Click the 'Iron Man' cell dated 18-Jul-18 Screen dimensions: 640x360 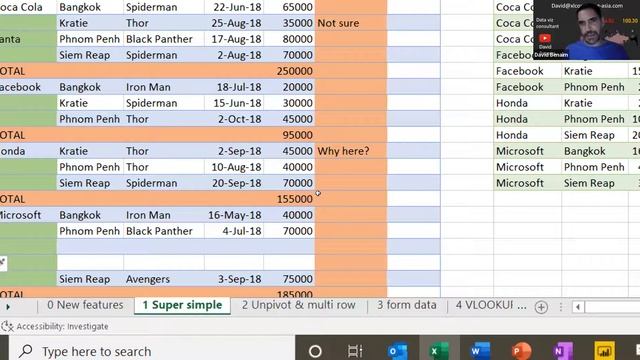(x=164, y=87)
